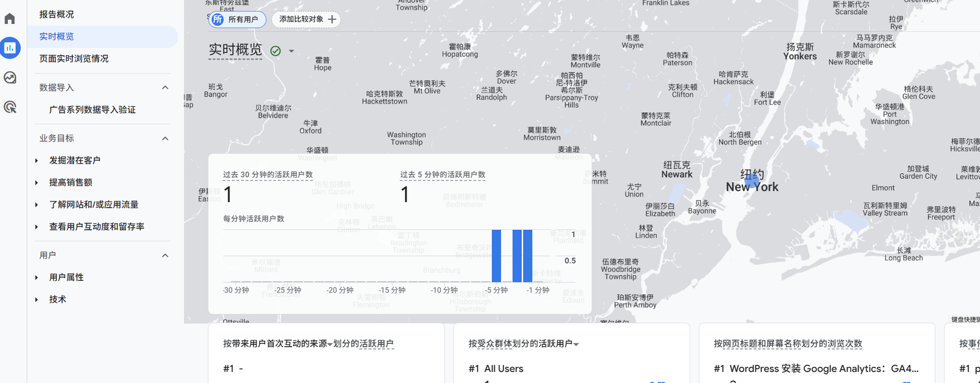This screenshot has width=980, height=383.
Task: Open 广告系列数据导入验证
Action: coord(92,110)
